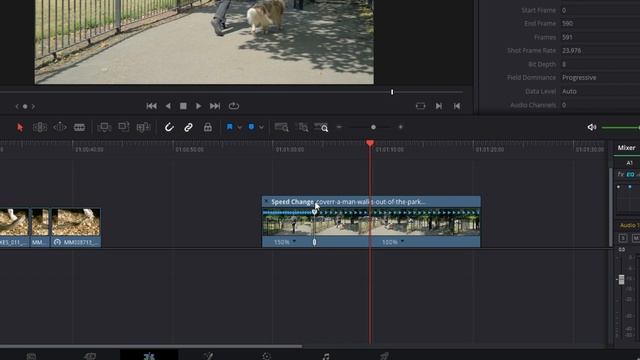Click the match frame icon
Image resolution: width=640 pixels, height=360 pixels.
pos(420,106)
